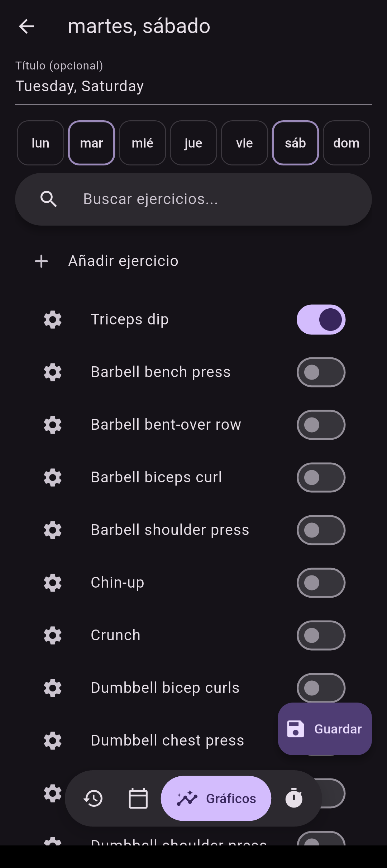Open the stopwatch timer icon
The image size is (387, 868).
tap(294, 798)
